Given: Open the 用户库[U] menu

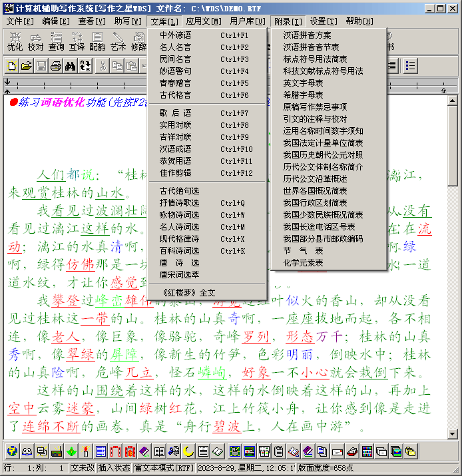Looking at the screenshot, I should 248,21.
